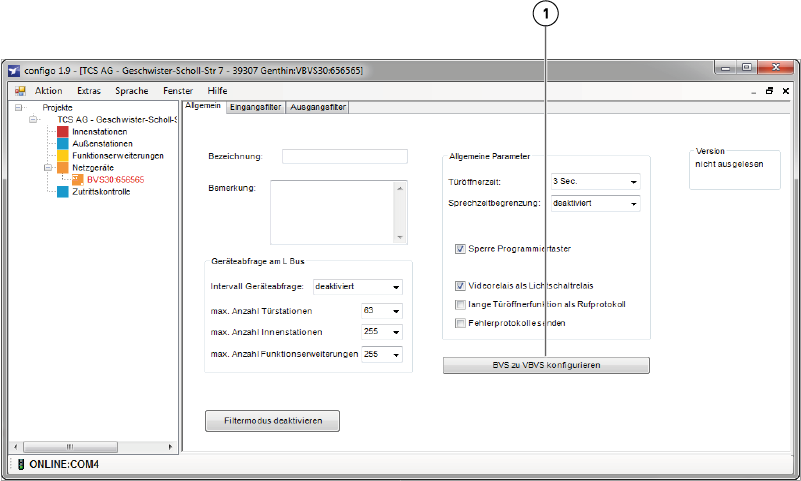
Task: Collapse the Netzgeräte tree node
Action: [47, 168]
